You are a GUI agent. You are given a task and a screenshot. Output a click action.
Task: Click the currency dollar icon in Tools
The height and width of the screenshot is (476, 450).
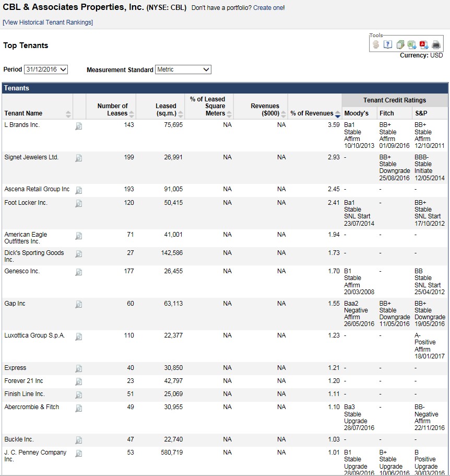click(x=376, y=45)
